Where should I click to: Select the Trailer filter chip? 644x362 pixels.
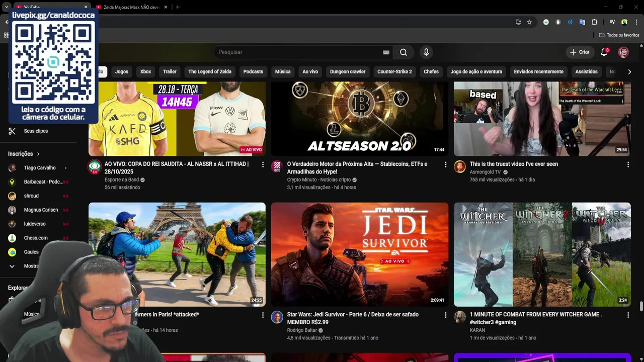coord(170,72)
